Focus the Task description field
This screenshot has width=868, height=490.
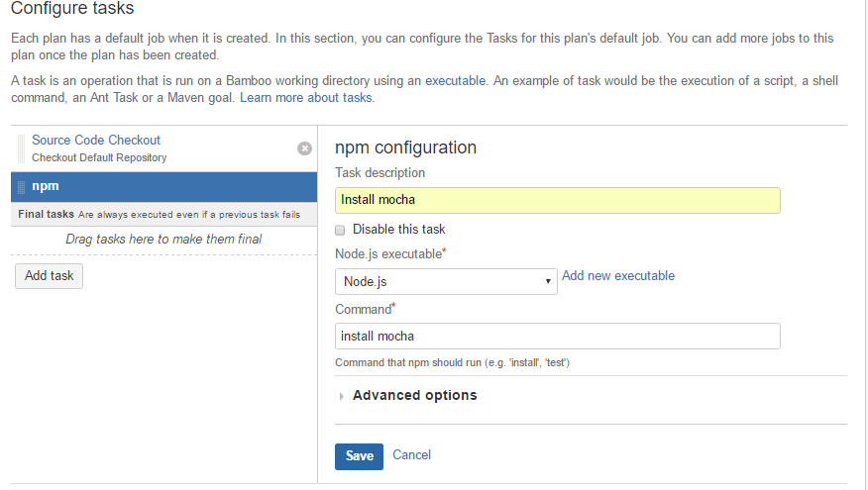[558, 200]
